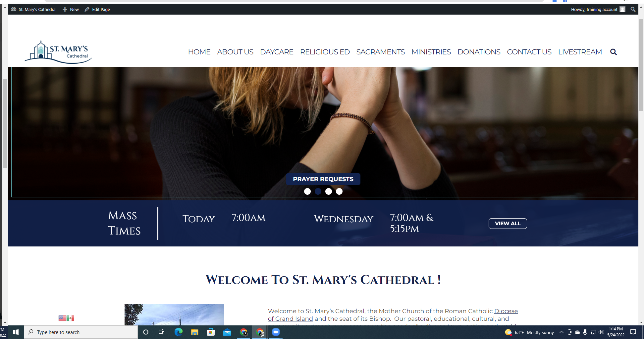The image size is (644, 339).
Task: Click the Windows taskbar search box
Action: click(x=81, y=332)
